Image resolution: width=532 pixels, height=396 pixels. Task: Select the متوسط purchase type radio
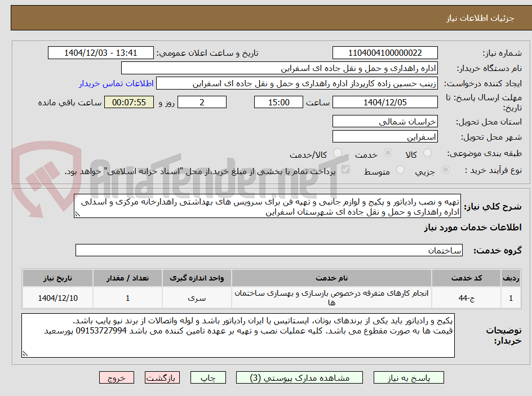click(x=400, y=170)
